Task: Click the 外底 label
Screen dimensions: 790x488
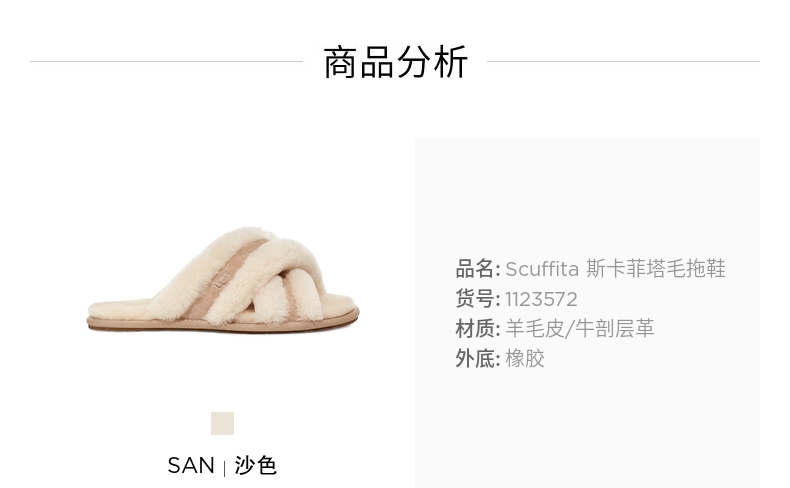Action: click(x=477, y=359)
